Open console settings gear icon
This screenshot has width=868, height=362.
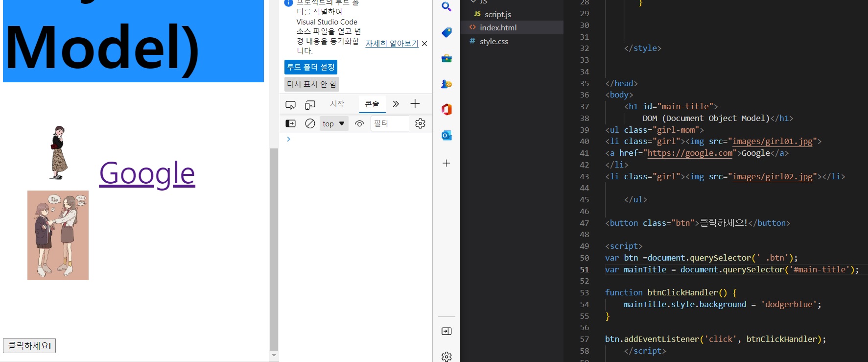pyautogui.click(x=420, y=123)
